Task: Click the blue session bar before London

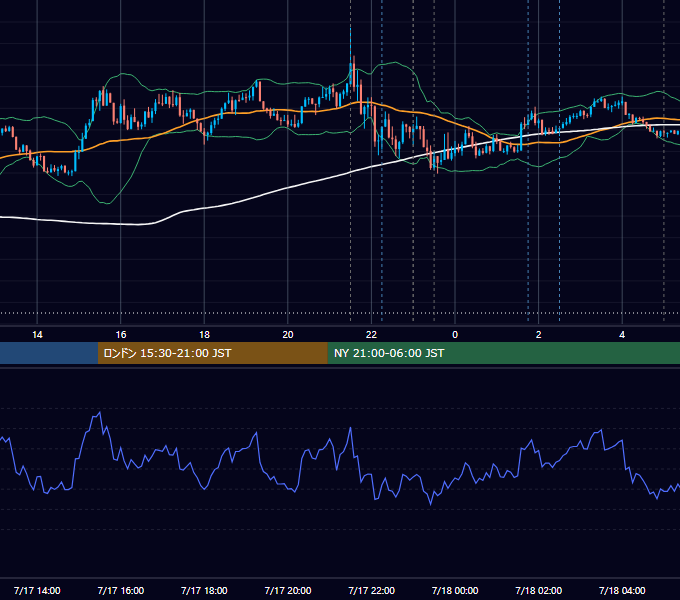Action: [49, 353]
